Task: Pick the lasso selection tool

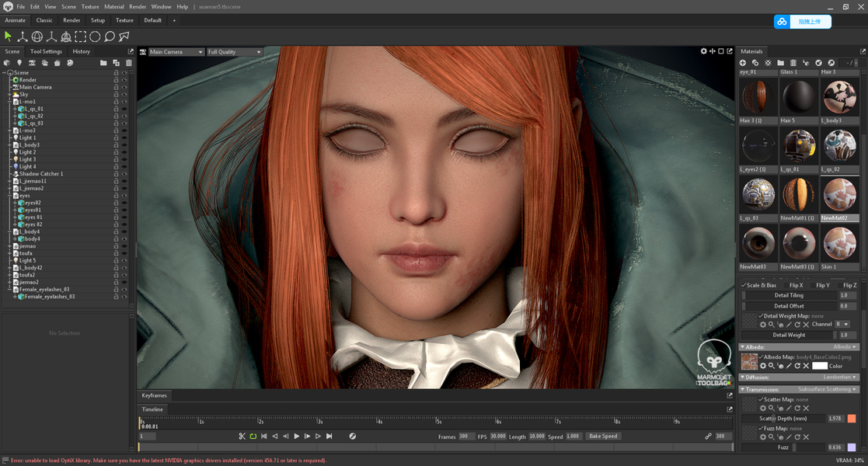Action: (x=110, y=37)
